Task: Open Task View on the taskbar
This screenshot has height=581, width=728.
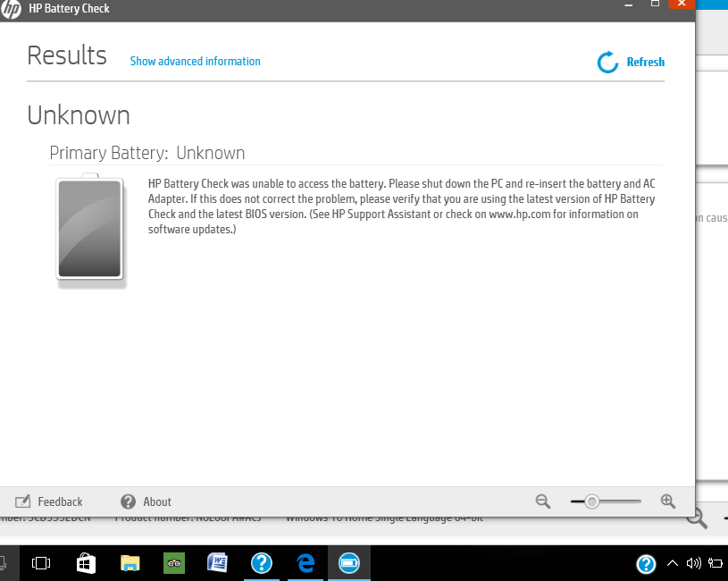Action: [39, 564]
